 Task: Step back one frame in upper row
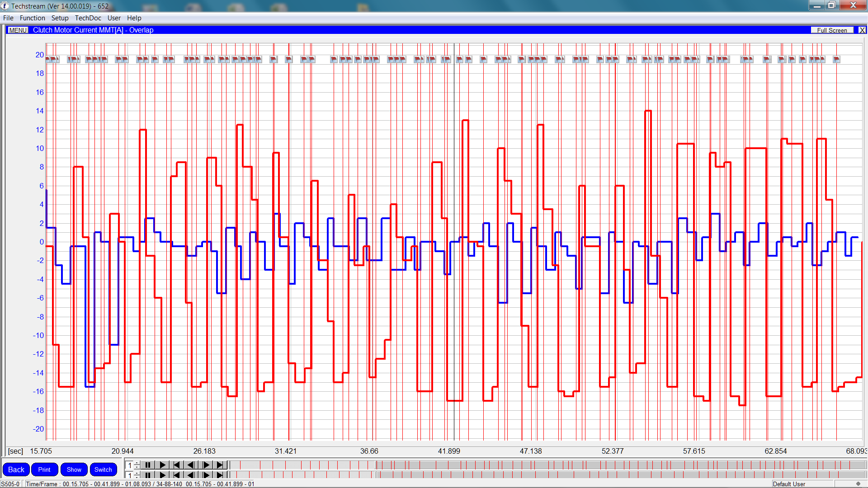[x=191, y=465]
